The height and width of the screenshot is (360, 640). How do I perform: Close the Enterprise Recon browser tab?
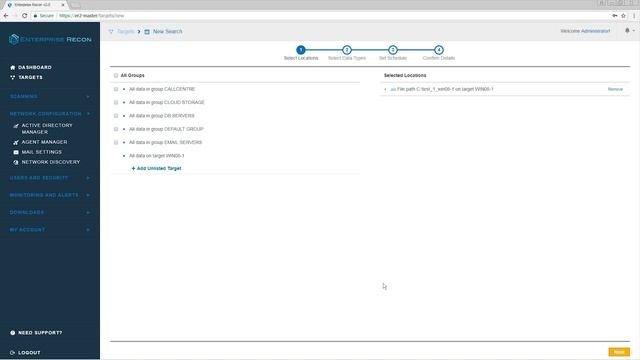point(63,5)
